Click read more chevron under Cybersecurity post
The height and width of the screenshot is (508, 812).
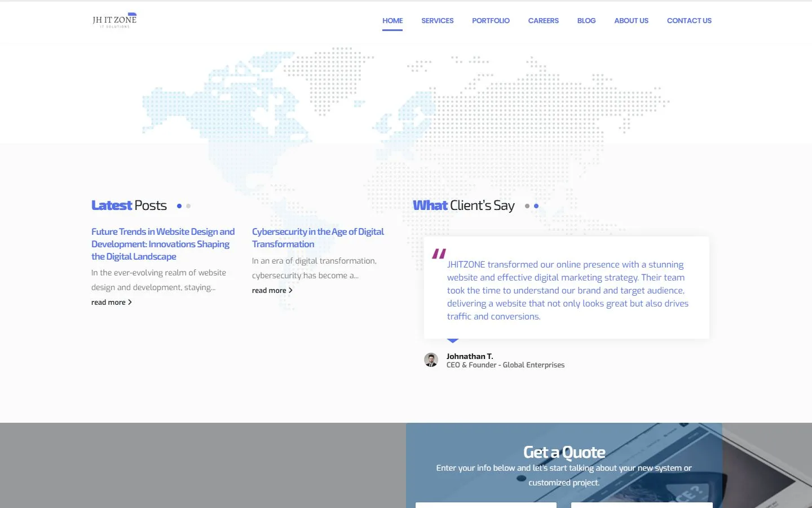(290, 290)
